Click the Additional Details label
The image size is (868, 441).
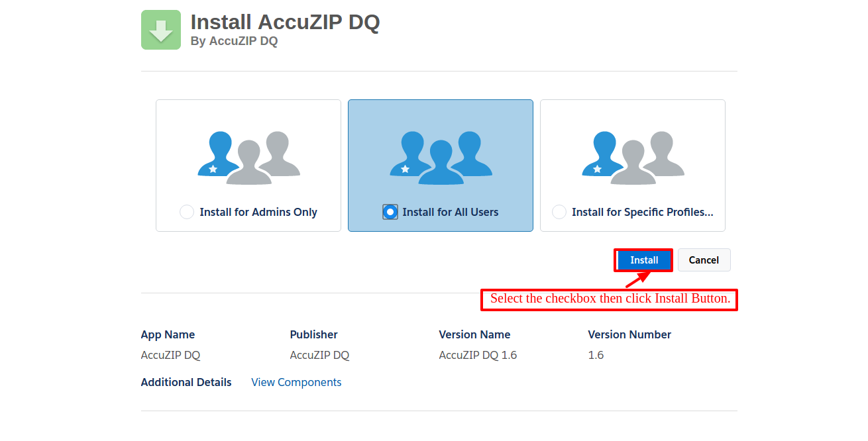(x=186, y=382)
